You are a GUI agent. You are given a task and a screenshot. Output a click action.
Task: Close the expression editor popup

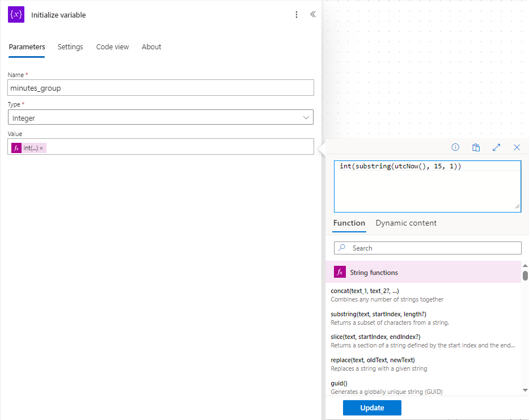pyautogui.click(x=517, y=147)
